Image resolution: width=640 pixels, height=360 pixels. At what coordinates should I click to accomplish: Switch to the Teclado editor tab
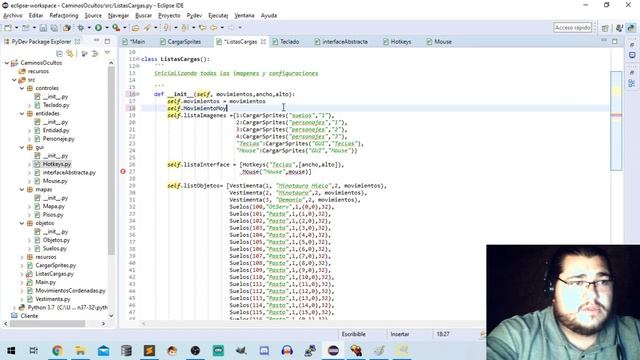pos(286,42)
